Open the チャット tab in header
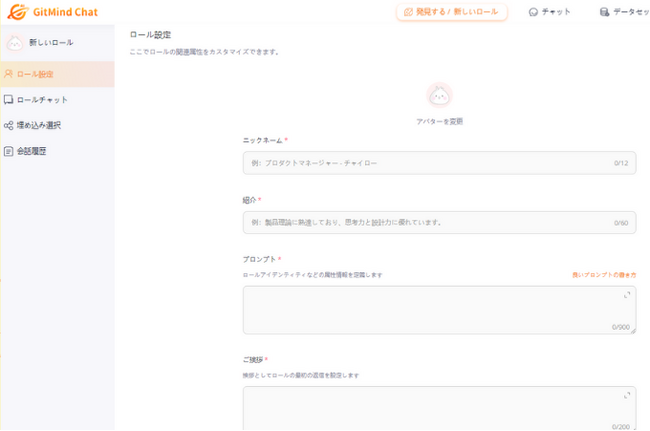Image resolution: width=650 pixels, height=431 pixels. tap(550, 12)
